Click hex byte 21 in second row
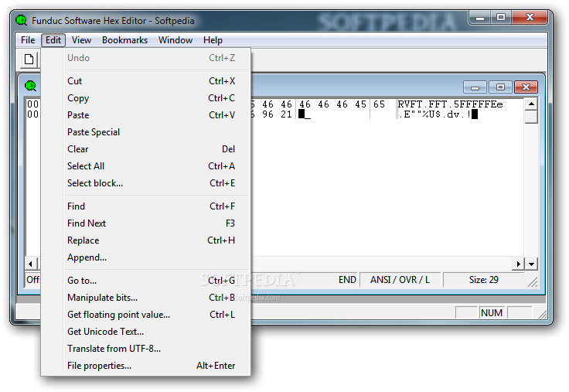The width and height of the screenshot is (569, 392). tap(286, 114)
